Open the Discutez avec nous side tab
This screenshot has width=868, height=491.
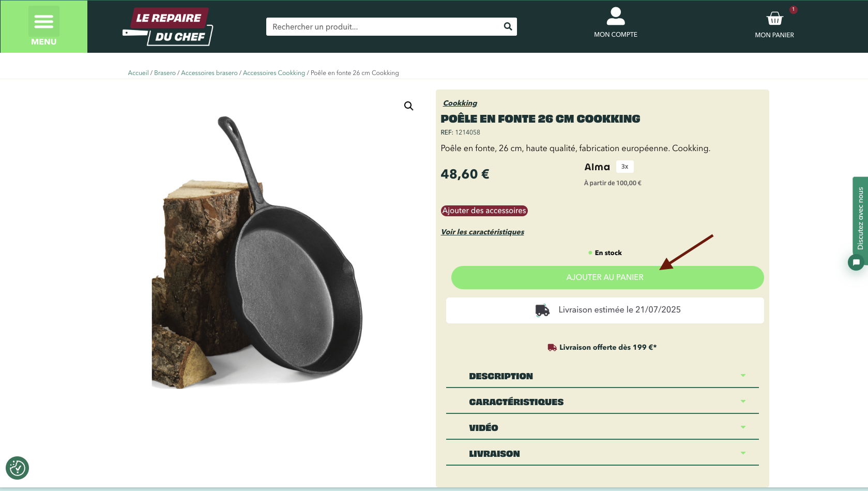tap(860, 217)
